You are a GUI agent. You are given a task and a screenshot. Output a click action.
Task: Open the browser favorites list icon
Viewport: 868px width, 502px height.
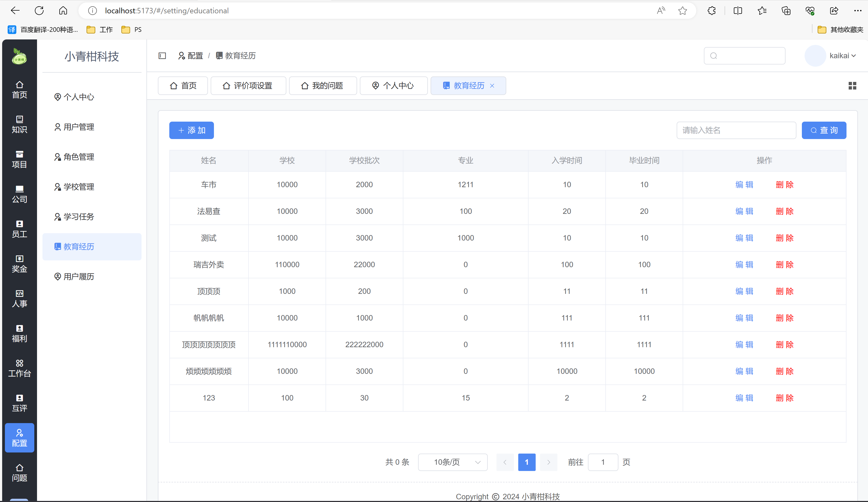pyautogui.click(x=762, y=11)
